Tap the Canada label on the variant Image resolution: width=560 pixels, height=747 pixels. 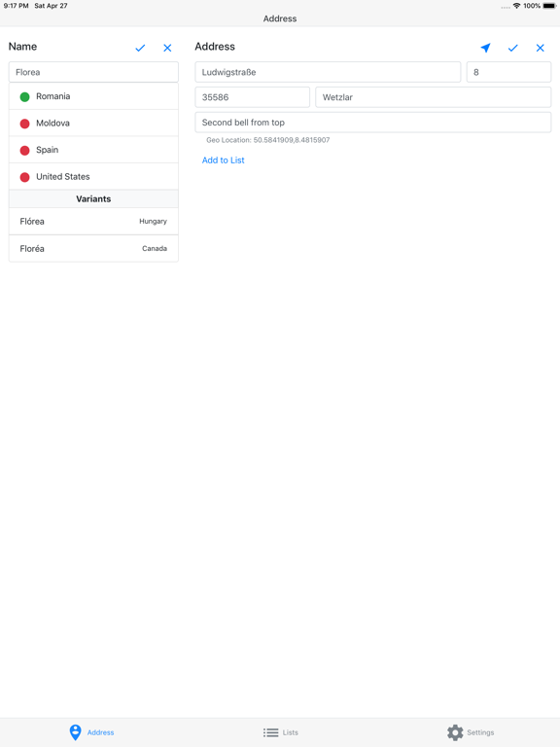(x=155, y=248)
